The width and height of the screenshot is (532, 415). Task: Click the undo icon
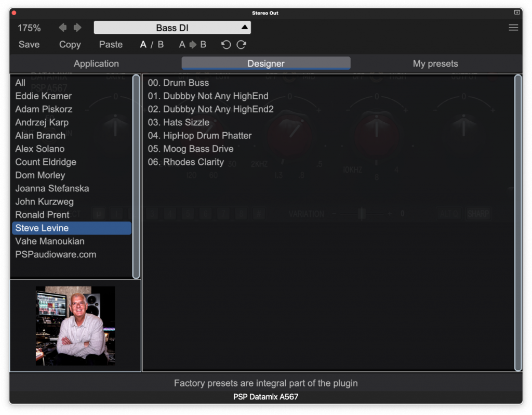click(226, 45)
